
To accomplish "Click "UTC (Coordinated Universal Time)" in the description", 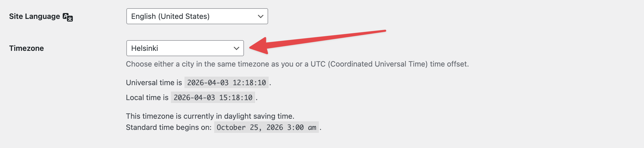I will tap(369, 64).
